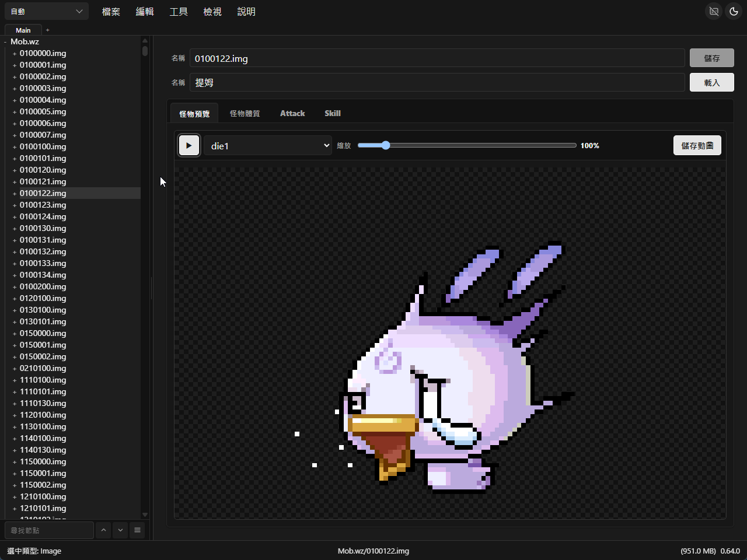Select 0100200.img in tree
Image resolution: width=747 pixels, height=560 pixels.
pos(43,286)
